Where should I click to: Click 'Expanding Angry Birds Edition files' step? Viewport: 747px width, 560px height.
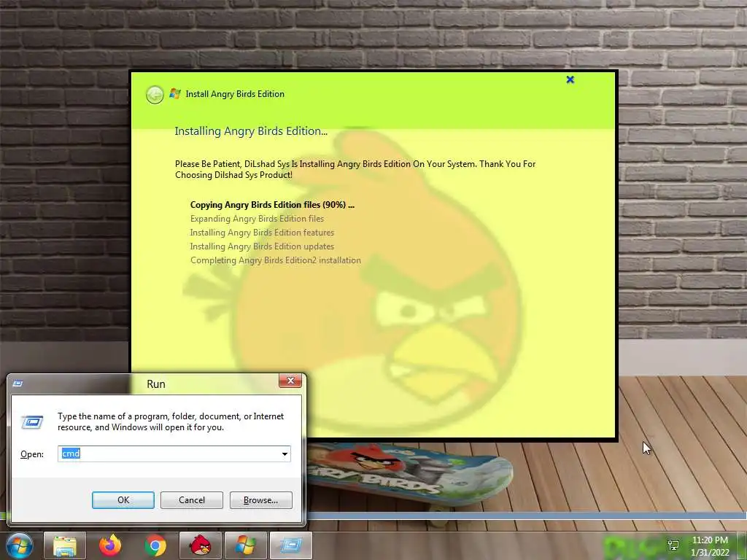coord(257,219)
